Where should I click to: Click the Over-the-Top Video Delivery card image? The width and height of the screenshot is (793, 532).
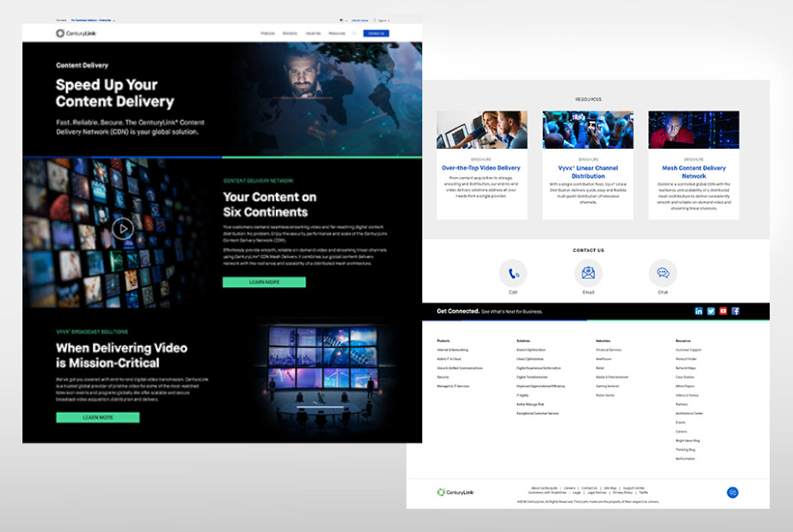[x=482, y=130]
